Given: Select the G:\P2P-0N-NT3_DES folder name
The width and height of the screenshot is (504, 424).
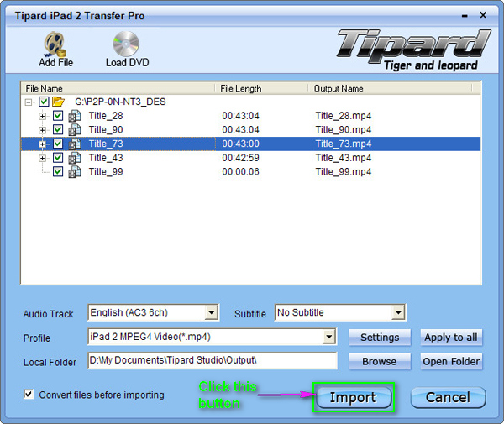Looking at the screenshot, I should 120,102.
